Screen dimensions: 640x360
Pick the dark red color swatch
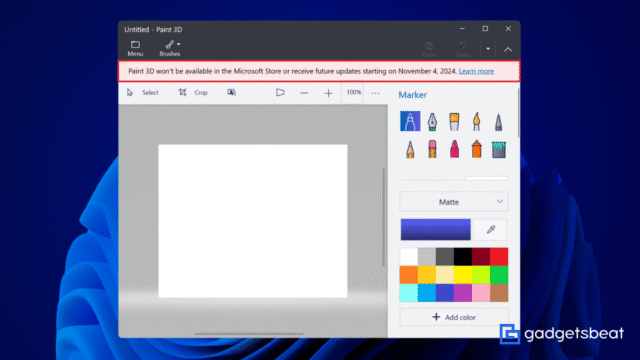[481, 257]
